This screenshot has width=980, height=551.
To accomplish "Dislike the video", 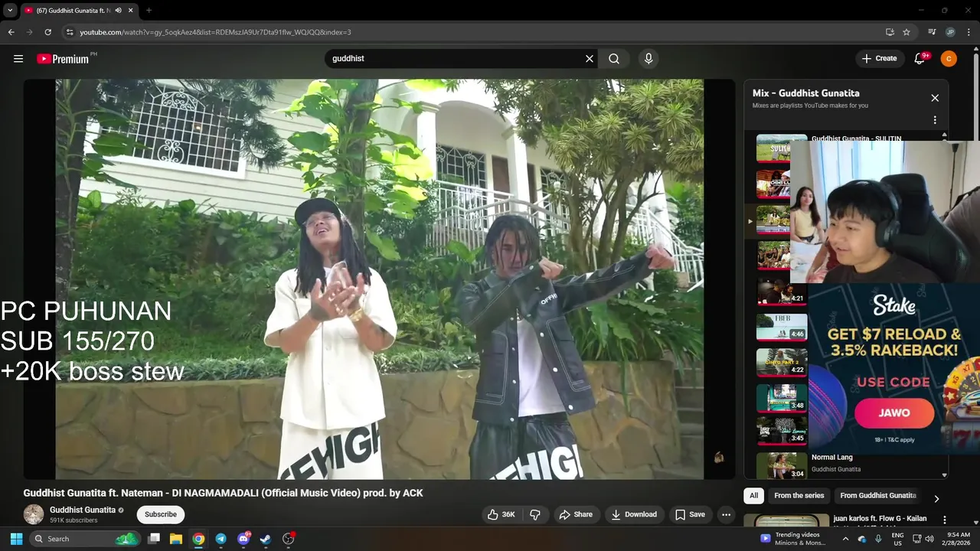I will click(x=536, y=514).
